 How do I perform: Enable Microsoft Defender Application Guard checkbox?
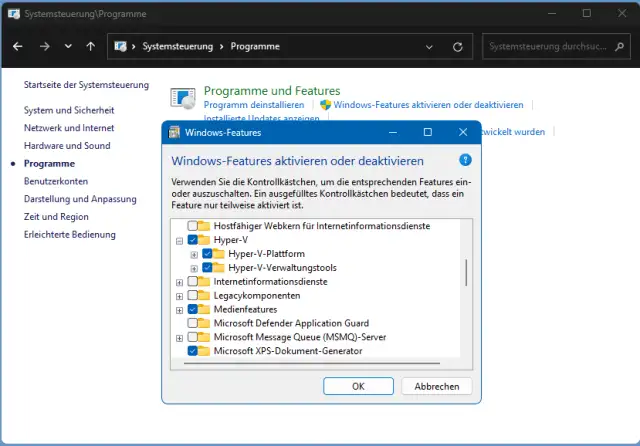pos(192,323)
